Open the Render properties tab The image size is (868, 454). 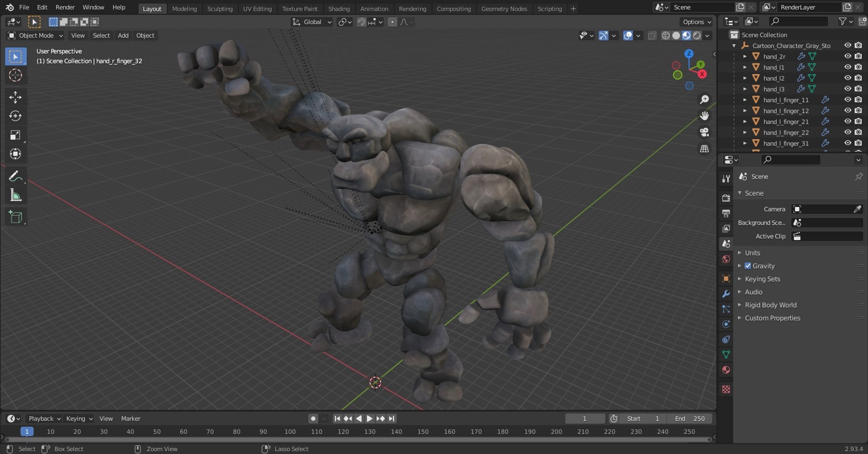[726, 198]
